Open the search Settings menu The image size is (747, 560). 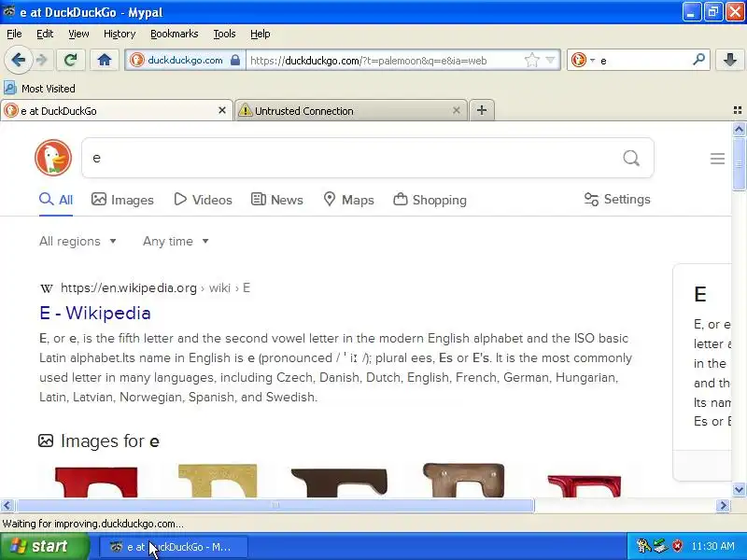point(617,199)
